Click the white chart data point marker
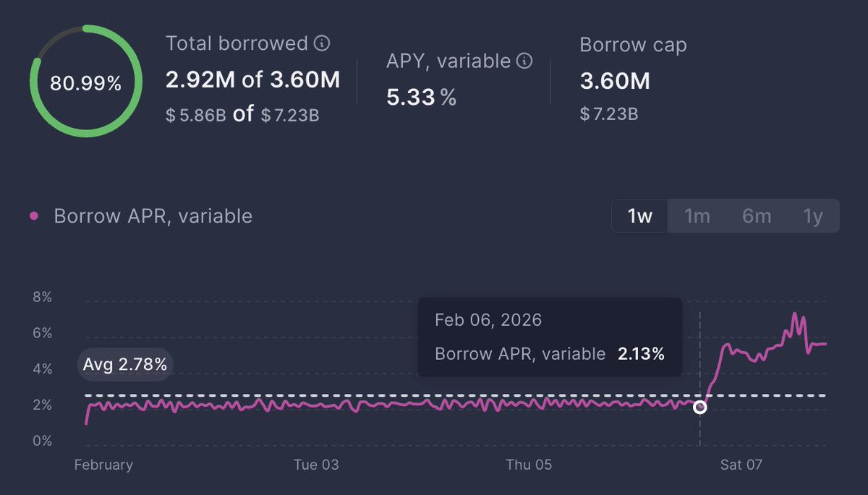Screen dimensions: 868x495 [699, 407]
